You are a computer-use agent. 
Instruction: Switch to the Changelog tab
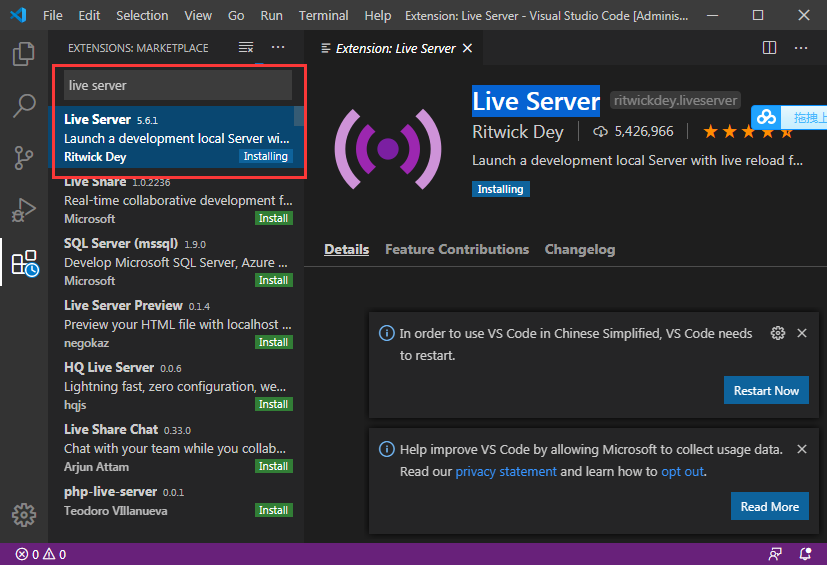click(x=580, y=249)
